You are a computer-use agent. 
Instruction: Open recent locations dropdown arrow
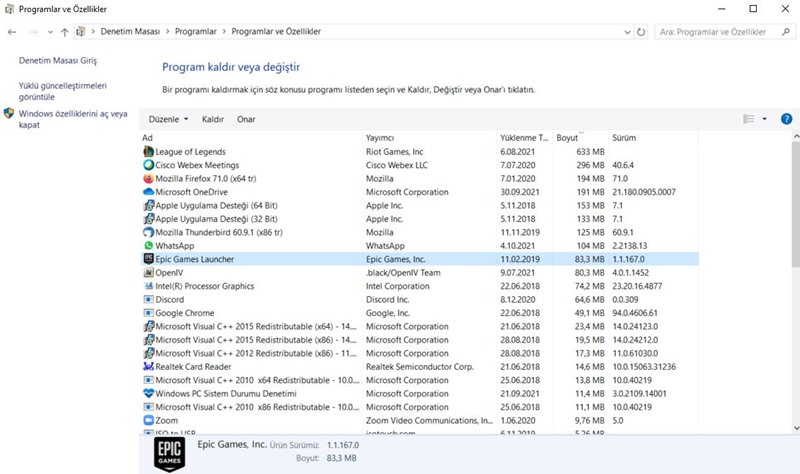coord(50,32)
